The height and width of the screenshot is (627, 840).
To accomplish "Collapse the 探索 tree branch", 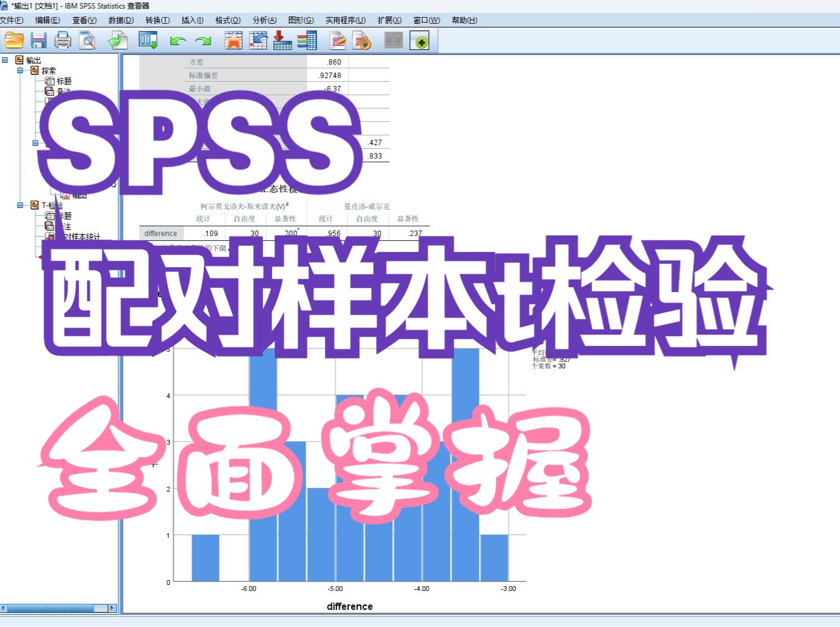I will [x=20, y=71].
